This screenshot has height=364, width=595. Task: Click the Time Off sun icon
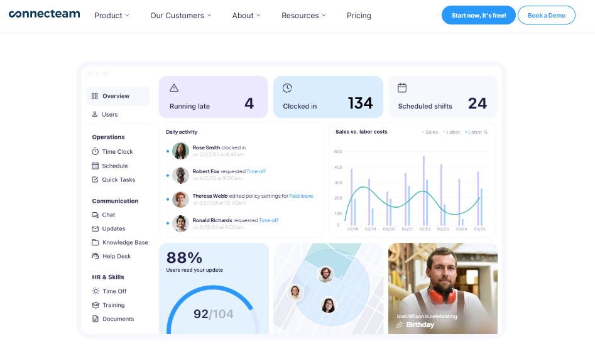tap(96, 291)
